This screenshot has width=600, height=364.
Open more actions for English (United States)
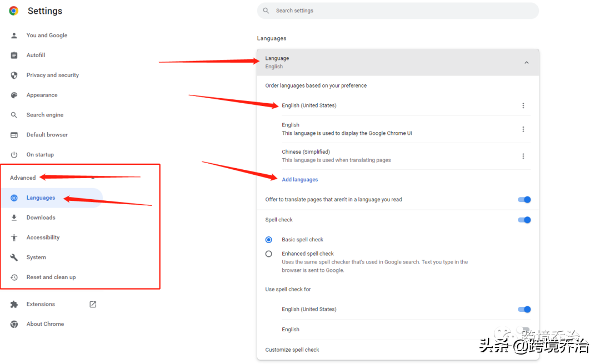click(x=523, y=105)
